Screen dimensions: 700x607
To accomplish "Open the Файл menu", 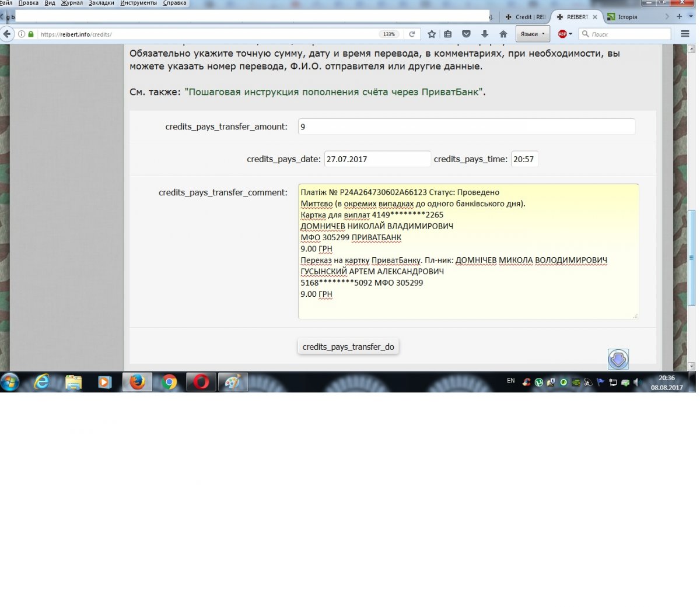I will click(x=6, y=3).
